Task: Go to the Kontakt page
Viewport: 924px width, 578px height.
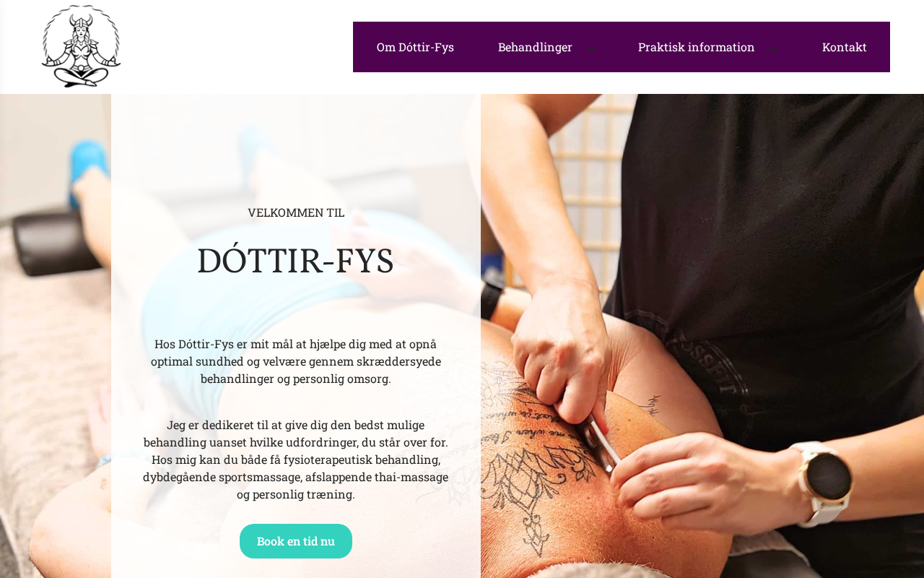Action: pos(844,47)
